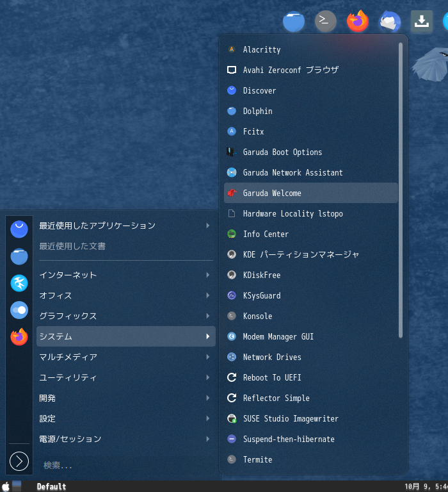The height and width of the screenshot is (492, 448).
Task: Click the Suspend-then-hibernate icon
Action: (232, 439)
